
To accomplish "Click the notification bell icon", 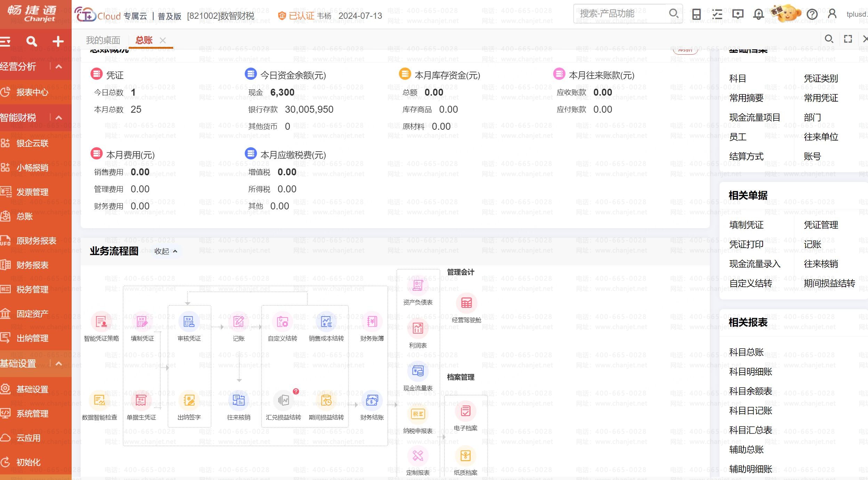I will click(758, 14).
